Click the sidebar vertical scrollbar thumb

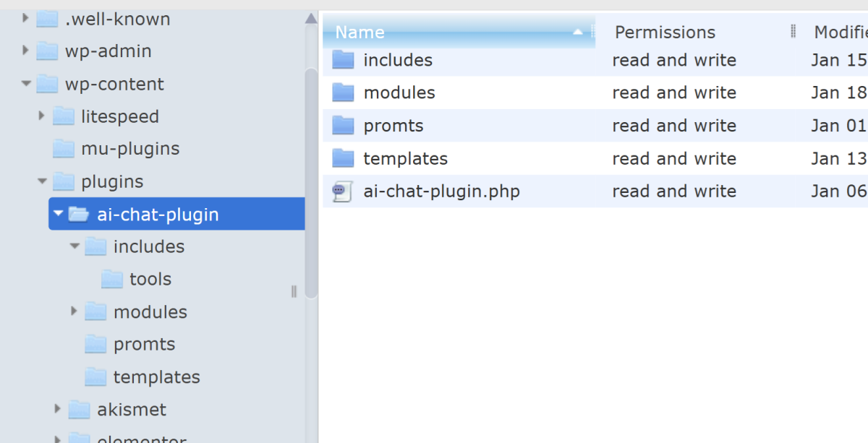[x=311, y=181]
